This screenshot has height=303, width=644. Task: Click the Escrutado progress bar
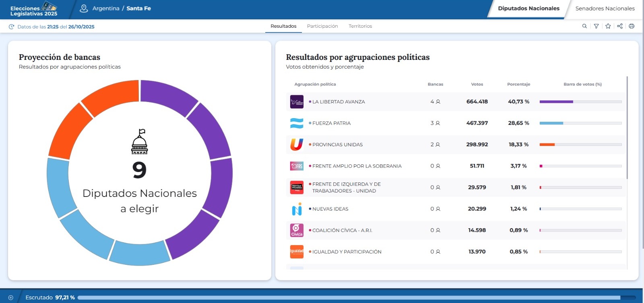tap(349, 298)
